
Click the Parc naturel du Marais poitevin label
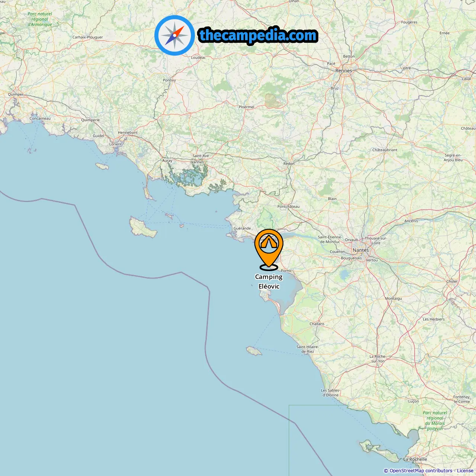pos(435,421)
